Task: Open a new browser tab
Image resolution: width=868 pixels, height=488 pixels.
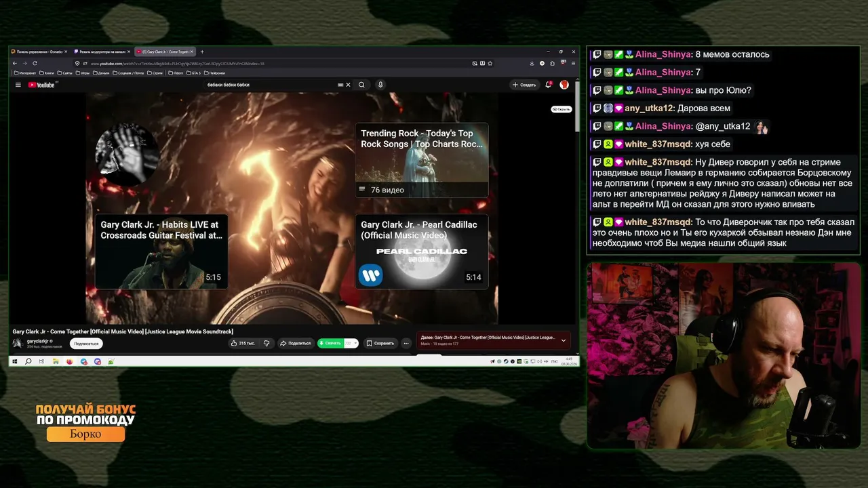Action: coord(201,52)
